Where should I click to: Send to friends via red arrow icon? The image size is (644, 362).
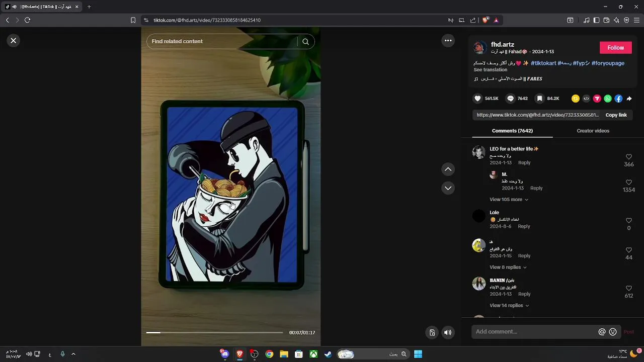(597, 99)
